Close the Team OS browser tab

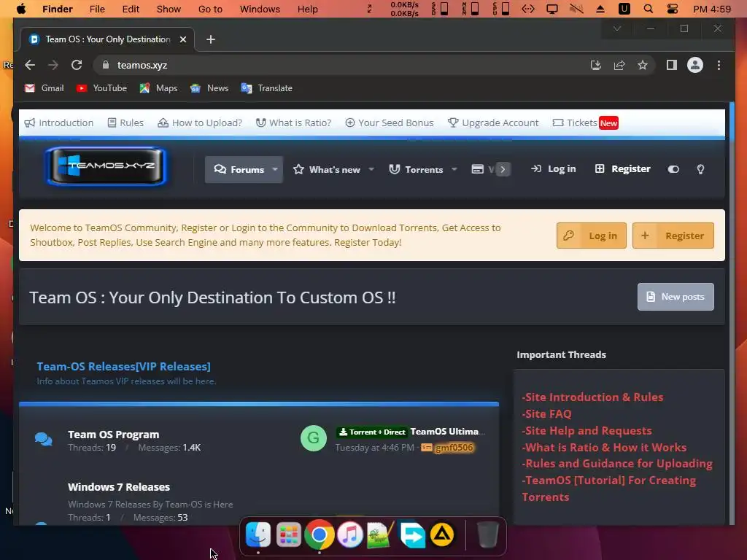[x=183, y=39]
